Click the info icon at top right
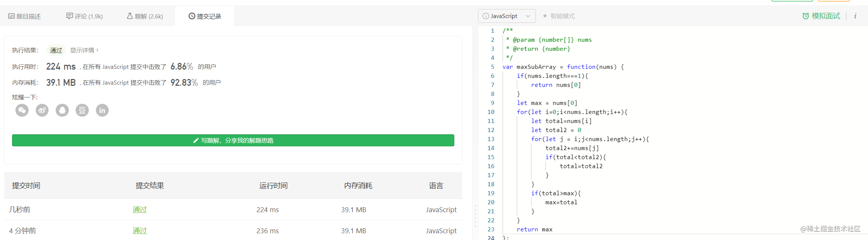This screenshot has height=240, width=868. pos(855,16)
